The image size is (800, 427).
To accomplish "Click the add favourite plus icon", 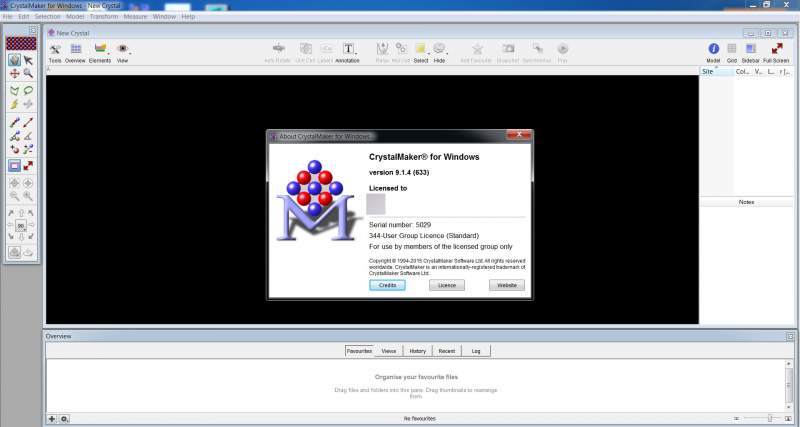I will click(52, 419).
